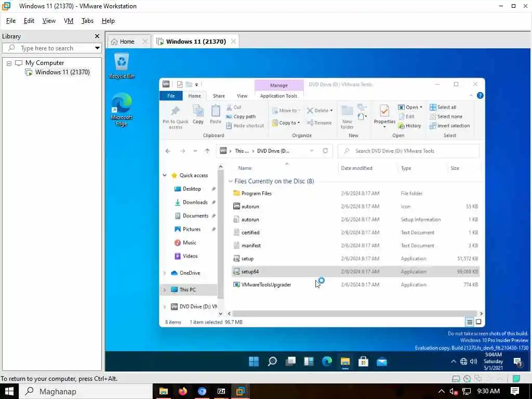Close the Library panel
Viewport: 532px width, 399px height.
coord(97,36)
